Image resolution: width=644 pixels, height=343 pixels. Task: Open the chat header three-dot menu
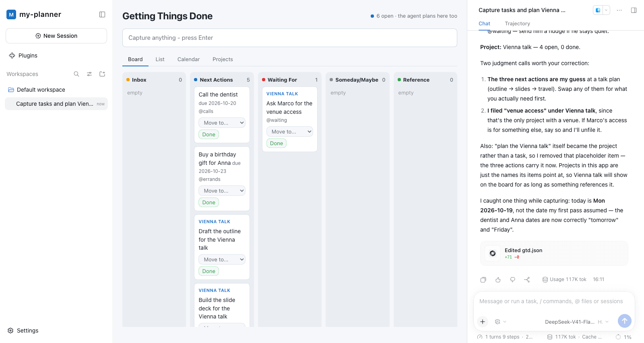click(619, 10)
